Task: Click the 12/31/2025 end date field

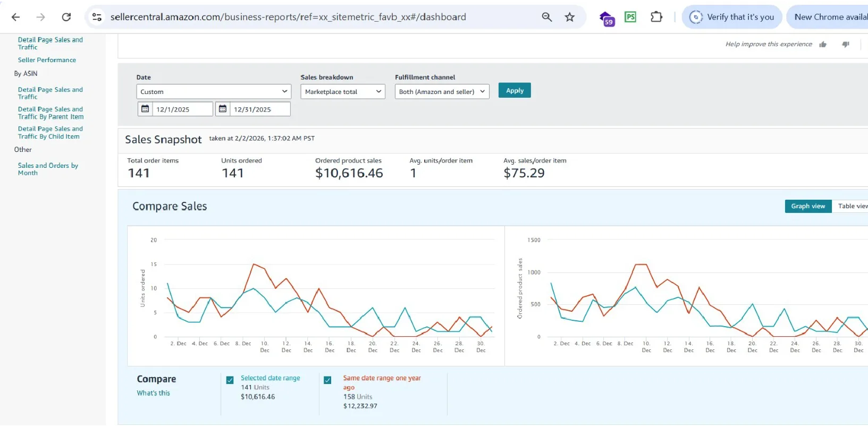Action: pyautogui.click(x=260, y=109)
